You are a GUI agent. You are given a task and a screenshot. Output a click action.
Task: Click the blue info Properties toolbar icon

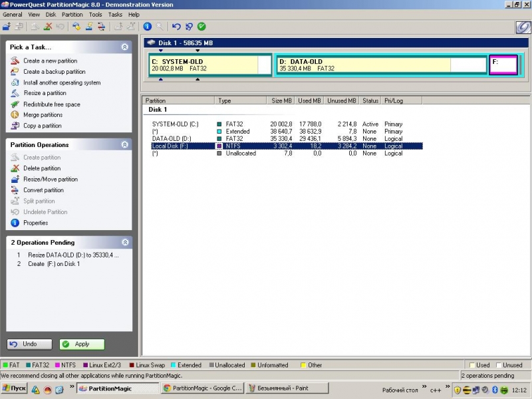pos(148,27)
